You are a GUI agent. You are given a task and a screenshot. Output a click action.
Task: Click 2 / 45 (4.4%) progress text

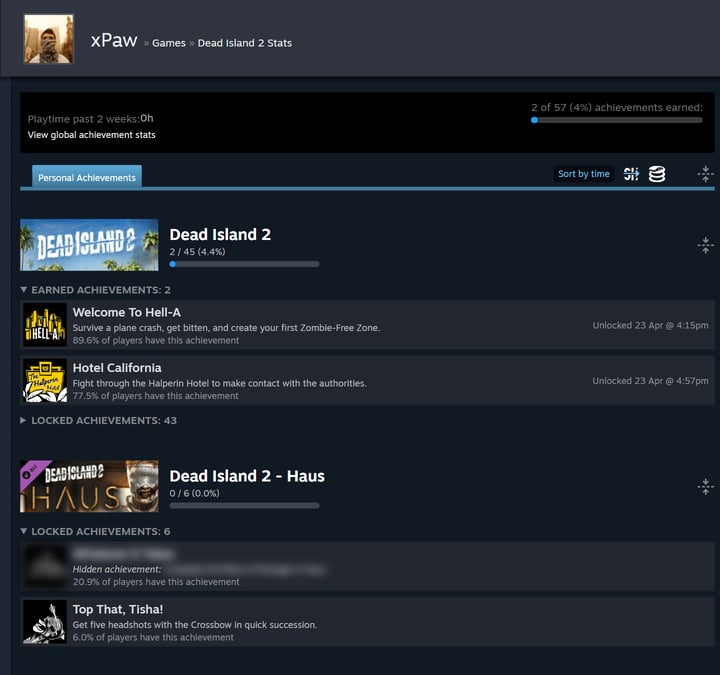click(197, 252)
